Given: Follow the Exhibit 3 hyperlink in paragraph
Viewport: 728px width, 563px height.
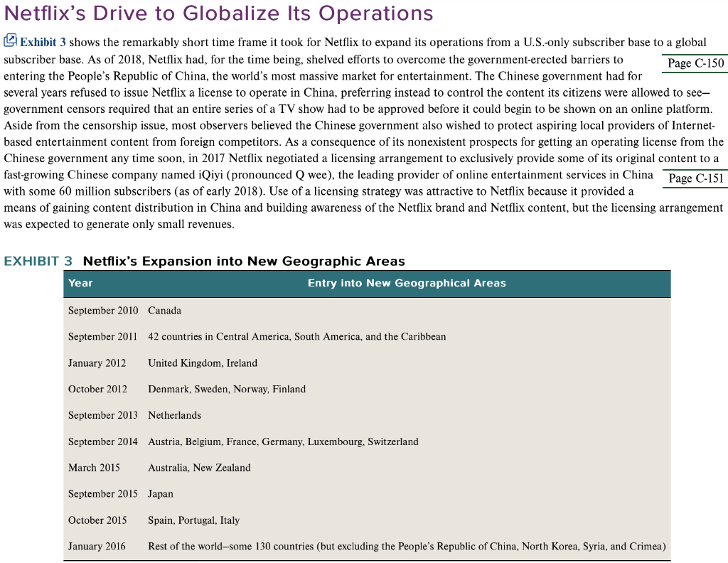Looking at the screenshot, I should [43, 42].
